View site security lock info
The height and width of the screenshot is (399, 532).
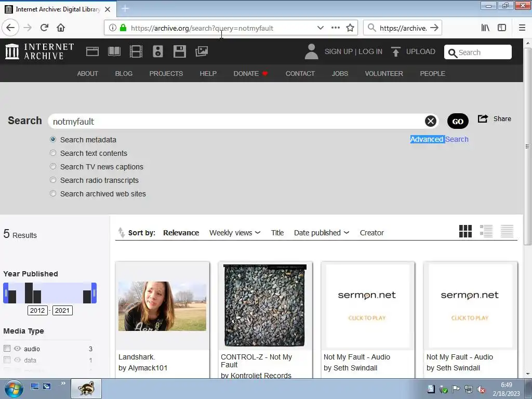pos(123,28)
